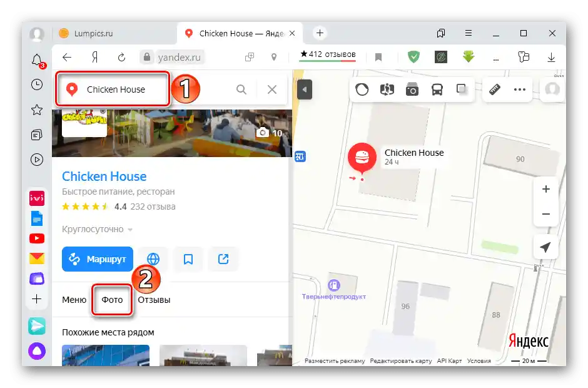This screenshot has width=588, height=388.
Task: Open location pin icon in address bar
Action: (274, 57)
